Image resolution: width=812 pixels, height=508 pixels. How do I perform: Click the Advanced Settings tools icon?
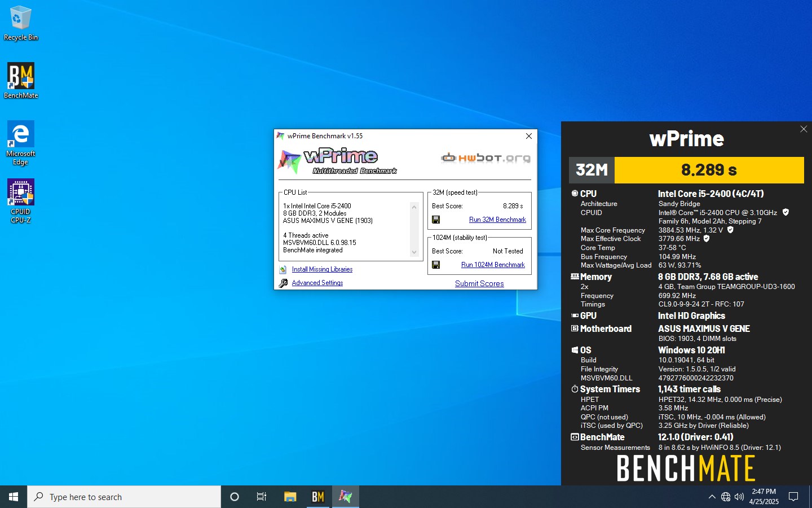(x=283, y=283)
